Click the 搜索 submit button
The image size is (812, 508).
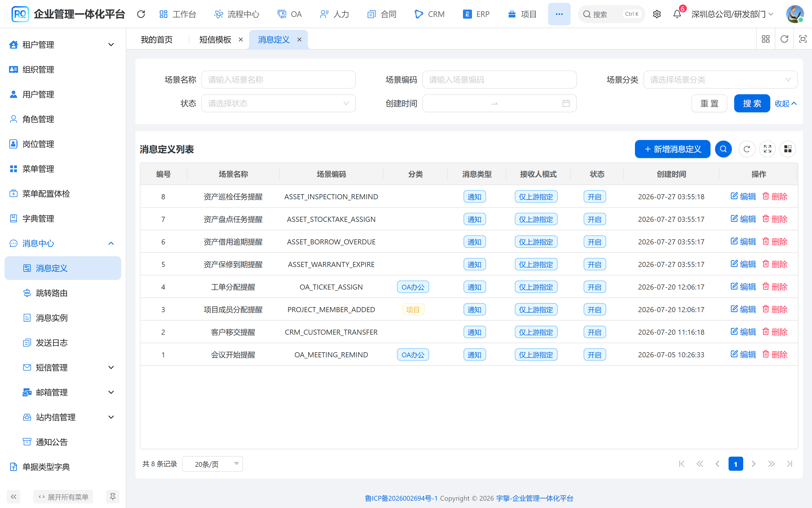coord(752,104)
